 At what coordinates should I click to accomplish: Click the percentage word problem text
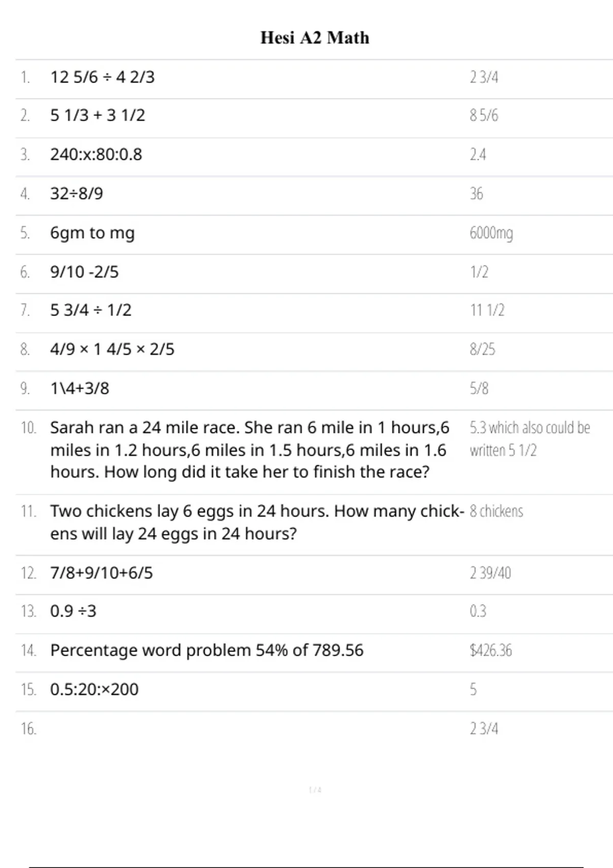pyautogui.click(x=207, y=650)
